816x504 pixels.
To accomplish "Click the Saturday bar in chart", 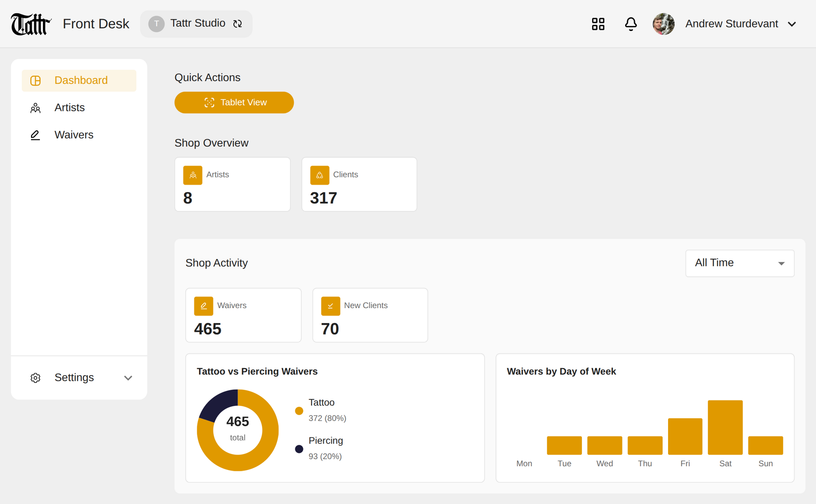I will (725, 427).
